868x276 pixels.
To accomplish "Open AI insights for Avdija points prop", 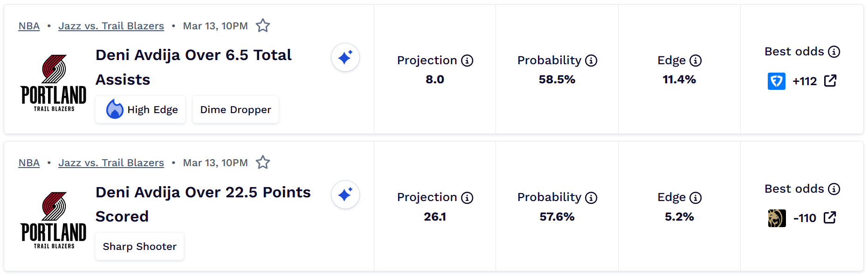I will [x=345, y=195].
